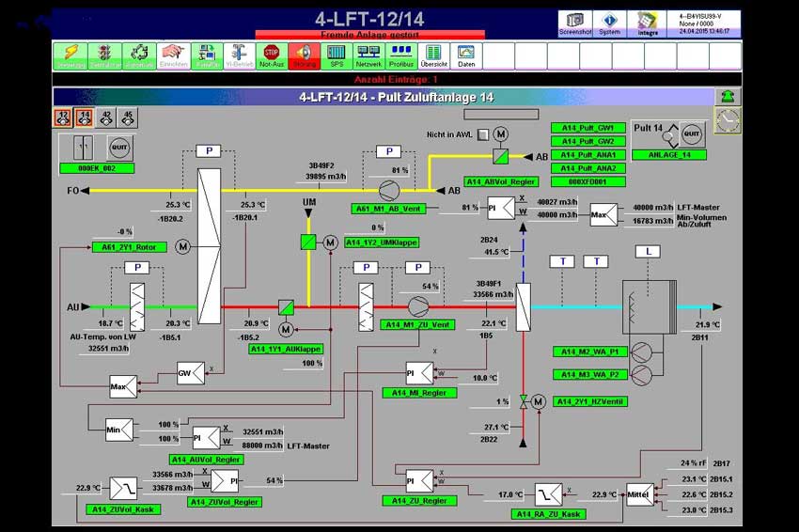Click the Not-Aus stop sign button

coord(272,55)
